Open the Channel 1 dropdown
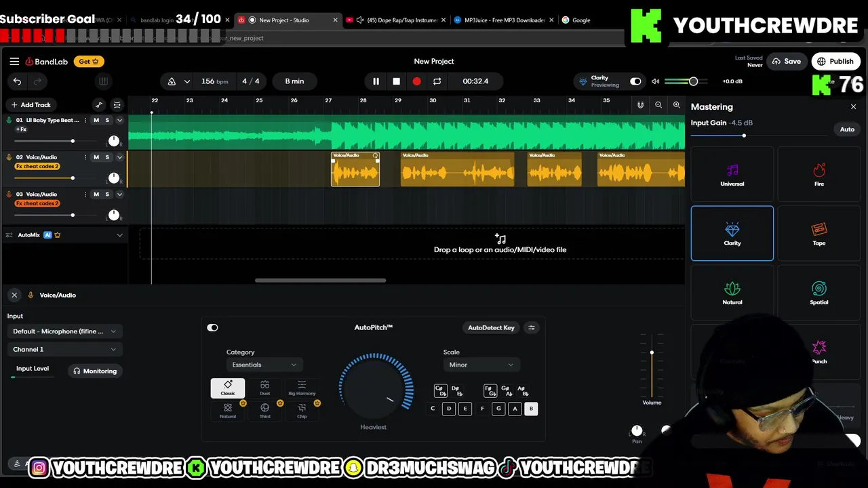The image size is (868, 488). [64, 349]
